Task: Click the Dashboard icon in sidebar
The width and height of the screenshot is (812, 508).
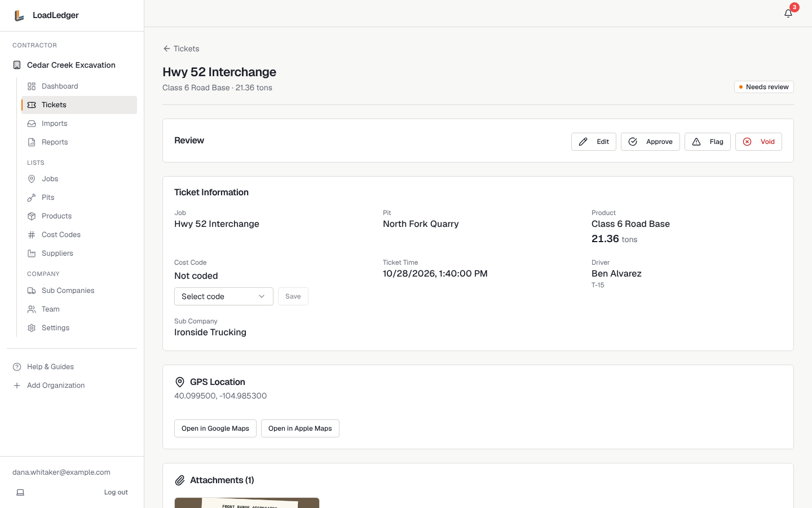Action: [32, 86]
